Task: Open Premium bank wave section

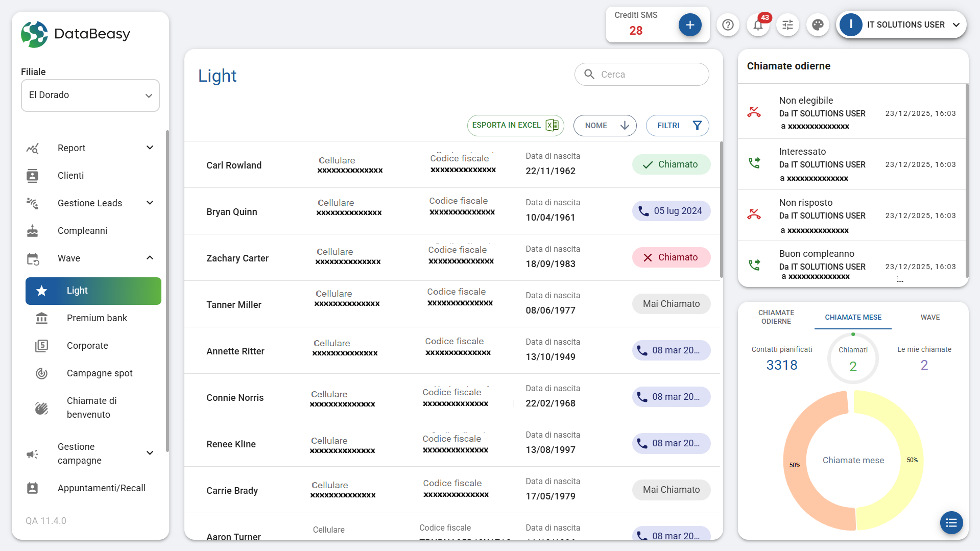Action: point(97,318)
